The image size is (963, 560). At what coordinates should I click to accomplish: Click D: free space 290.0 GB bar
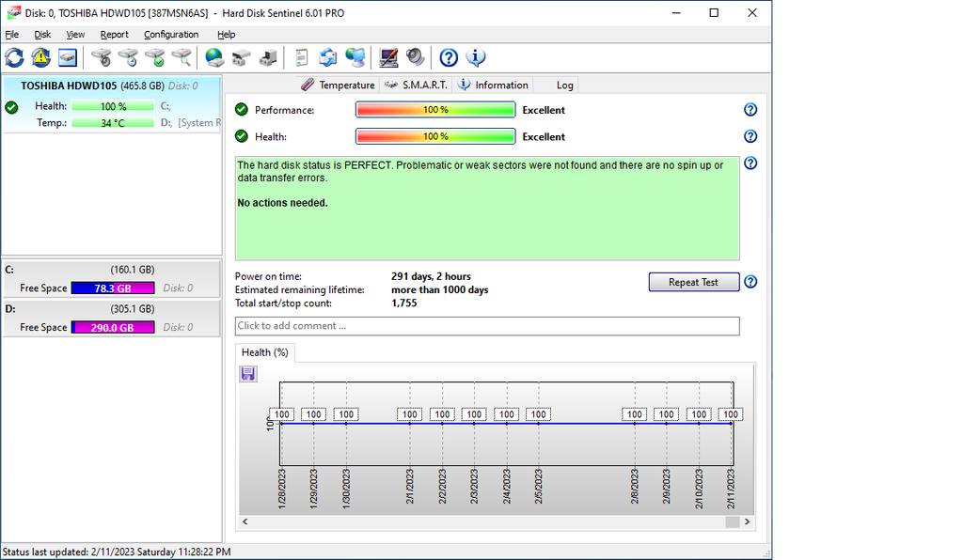click(x=113, y=328)
